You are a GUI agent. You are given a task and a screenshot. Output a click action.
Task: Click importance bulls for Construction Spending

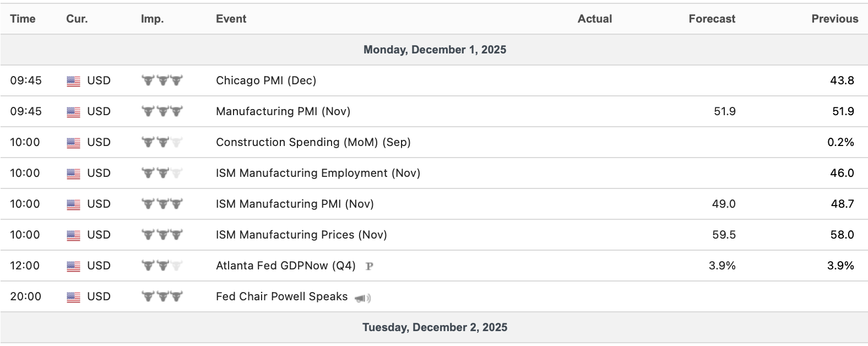162,142
